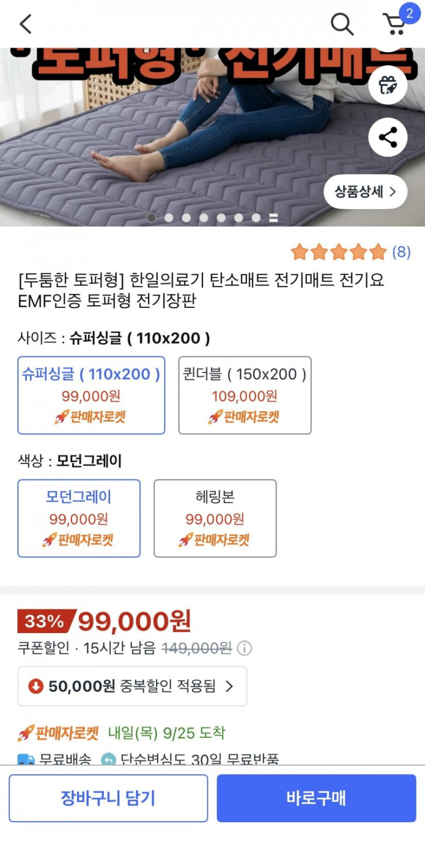Jump to the second image carousel dot
The height and width of the screenshot is (868, 425).
(169, 218)
